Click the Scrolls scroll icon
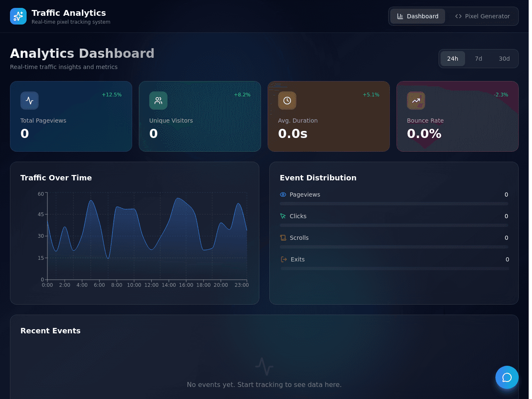The height and width of the screenshot is (399, 532). tap(283, 238)
